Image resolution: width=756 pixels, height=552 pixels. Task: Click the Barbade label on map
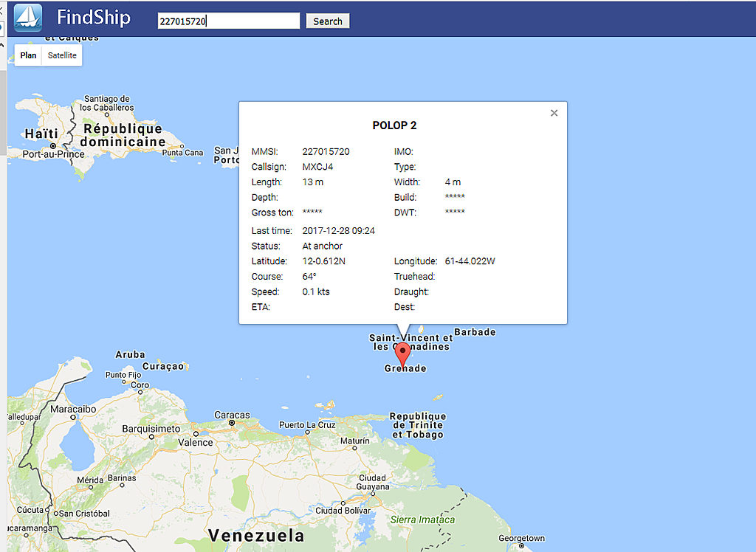[x=475, y=332]
